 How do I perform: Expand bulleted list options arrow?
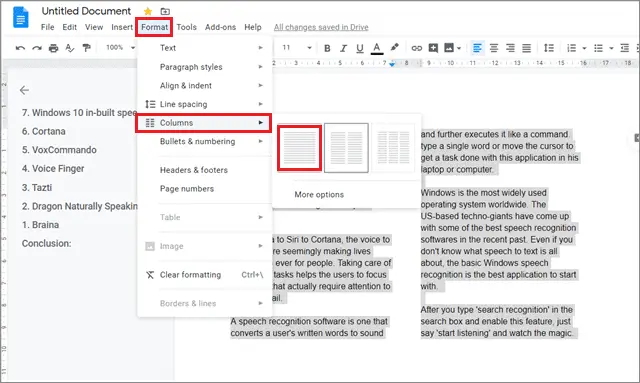point(611,48)
